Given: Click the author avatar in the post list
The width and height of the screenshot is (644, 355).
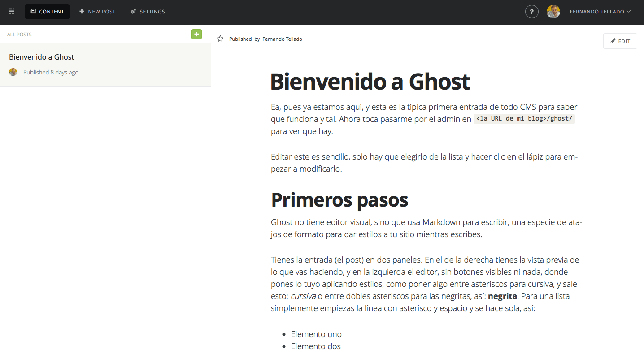Looking at the screenshot, I should [13, 72].
